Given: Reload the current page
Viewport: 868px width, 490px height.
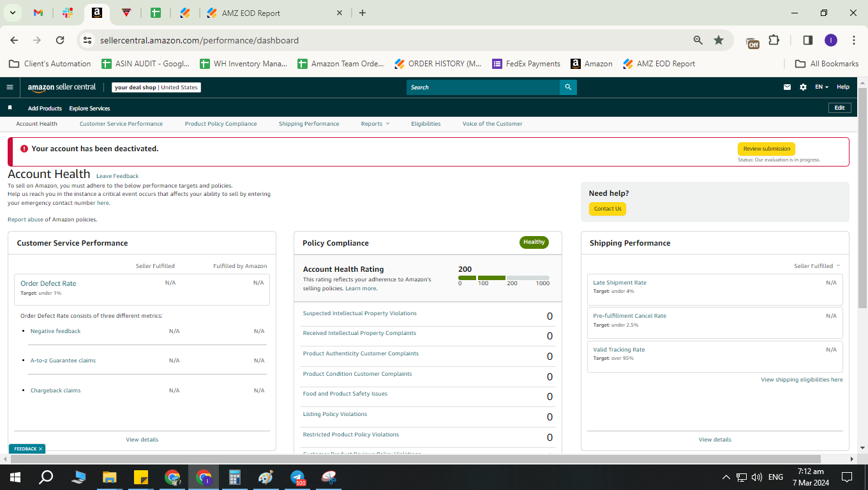Looking at the screenshot, I should [x=60, y=40].
